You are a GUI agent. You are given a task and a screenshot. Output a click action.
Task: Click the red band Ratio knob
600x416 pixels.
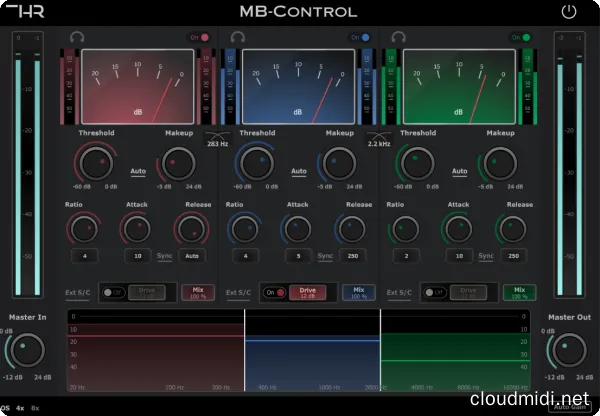(84, 229)
